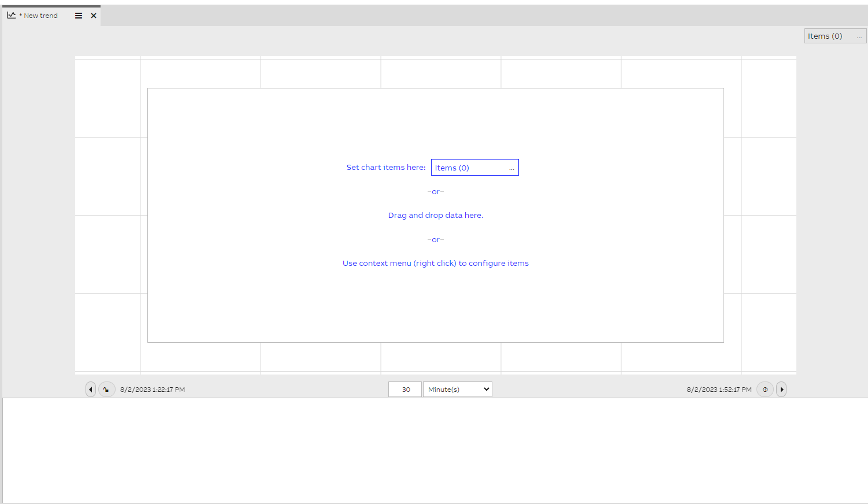
Task: Click the configuration panel in the chart center
Action: point(435,306)
